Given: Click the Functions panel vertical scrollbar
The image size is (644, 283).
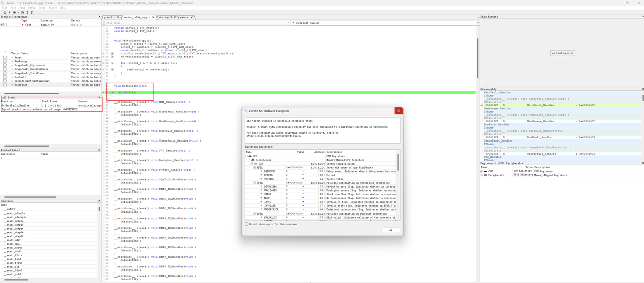Looking at the screenshot, I should point(99,209).
